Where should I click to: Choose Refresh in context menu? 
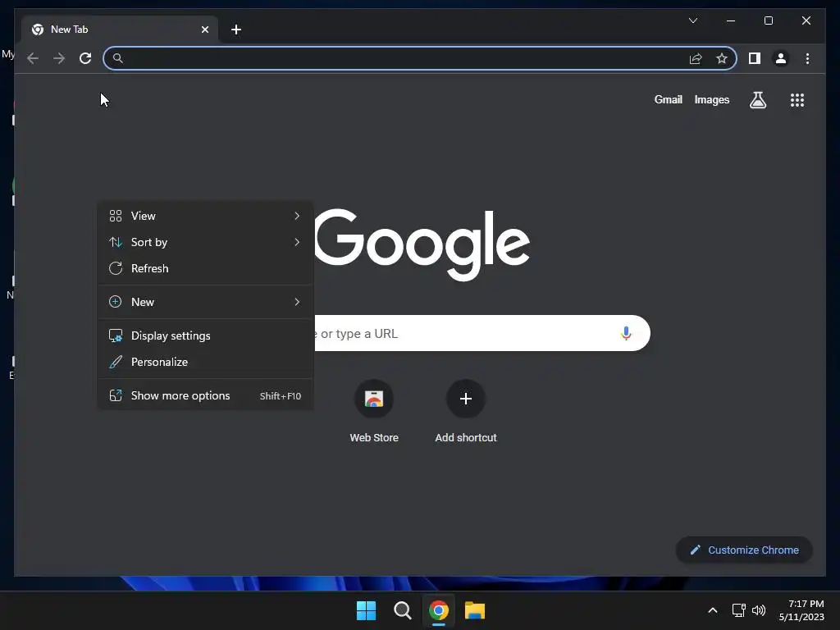click(x=206, y=268)
